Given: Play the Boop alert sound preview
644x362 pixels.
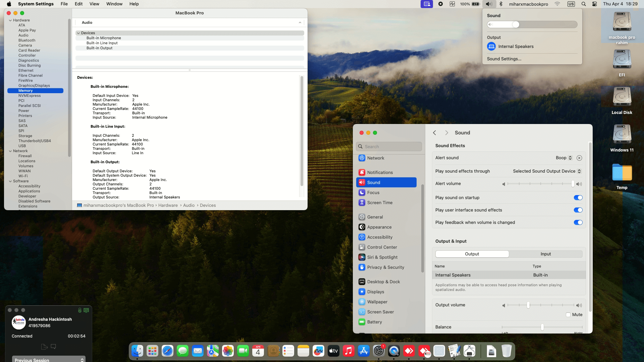Looking at the screenshot, I should coord(579,158).
